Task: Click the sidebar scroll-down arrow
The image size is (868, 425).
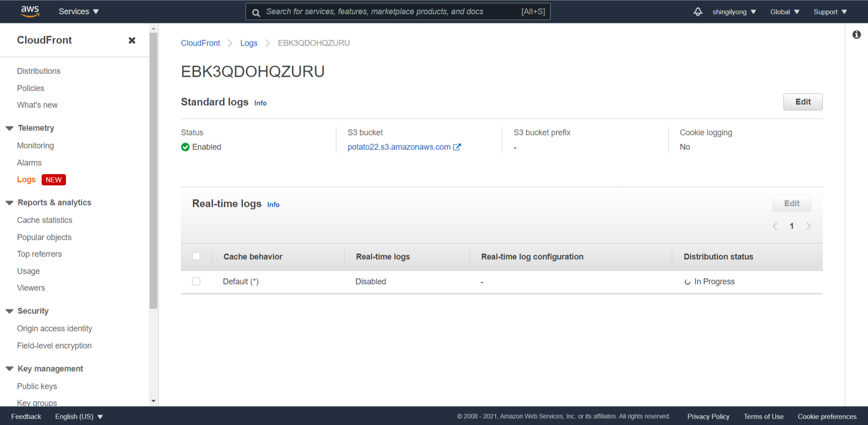Action: tap(154, 401)
